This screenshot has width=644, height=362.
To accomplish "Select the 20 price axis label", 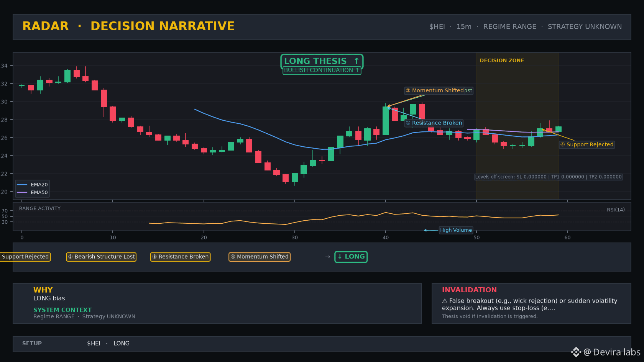I will (x=4, y=192).
